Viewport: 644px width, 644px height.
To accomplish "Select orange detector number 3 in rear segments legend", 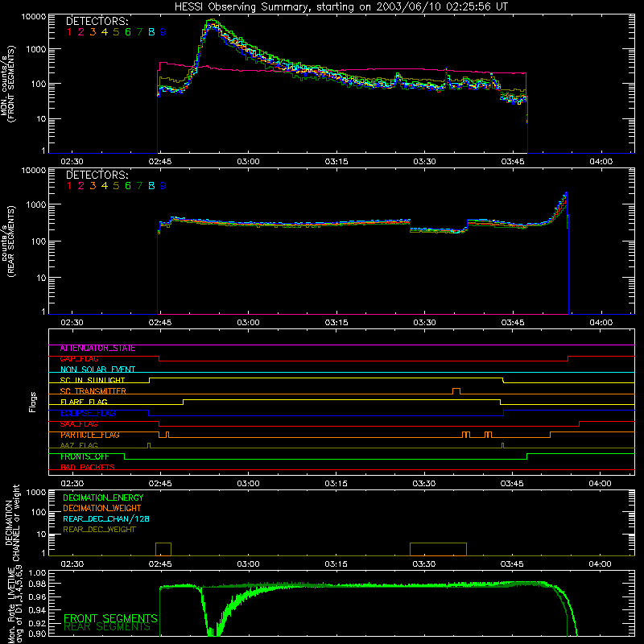I will (x=93, y=186).
